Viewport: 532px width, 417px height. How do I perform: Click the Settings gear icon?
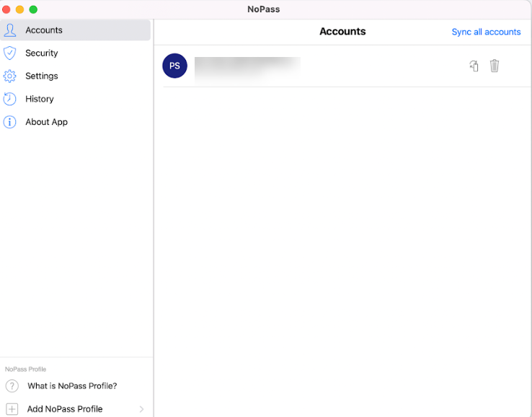coord(10,76)
